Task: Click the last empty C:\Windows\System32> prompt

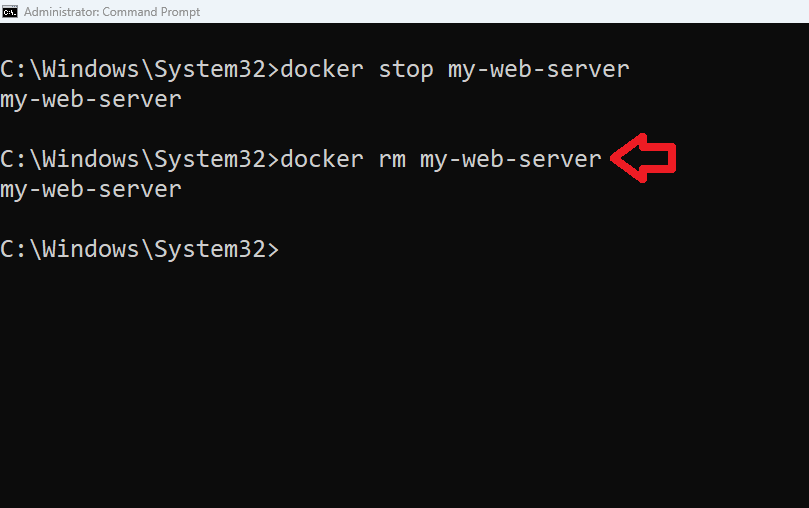Action: [x=139, y=249]
